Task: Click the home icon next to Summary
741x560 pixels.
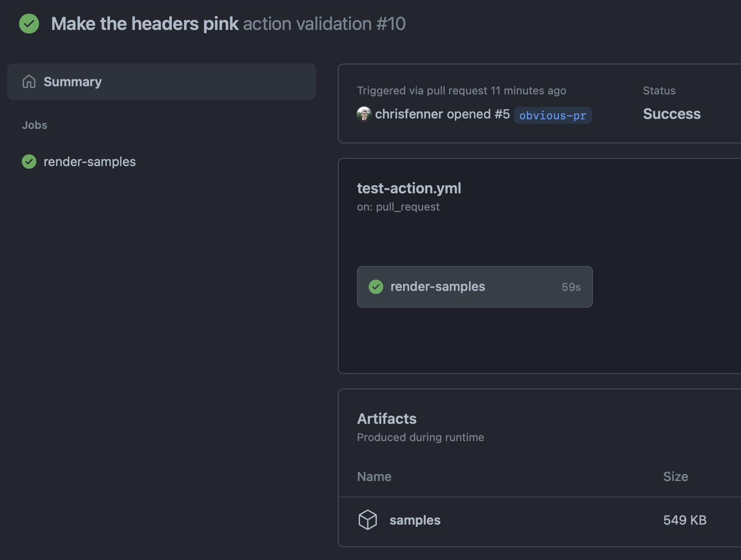Action: click(29, 82)
